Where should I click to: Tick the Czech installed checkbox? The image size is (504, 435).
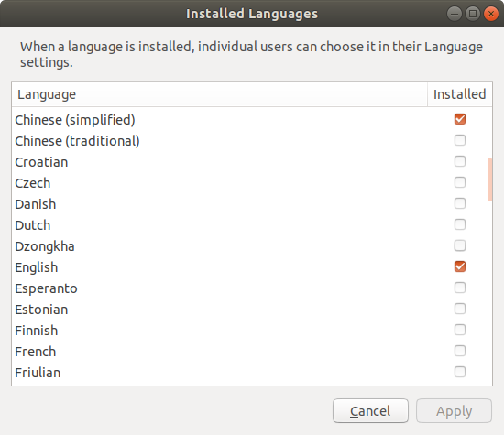[460, 182]
